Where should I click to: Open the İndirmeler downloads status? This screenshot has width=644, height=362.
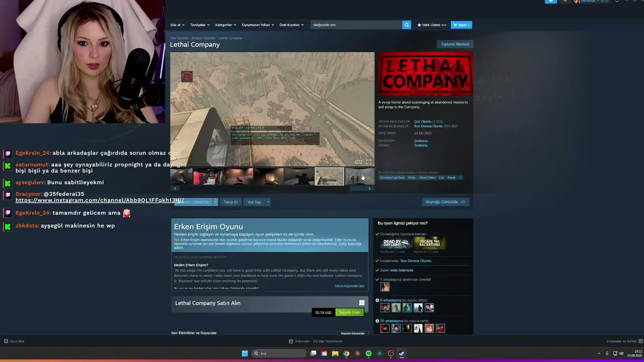coord(315,341)
